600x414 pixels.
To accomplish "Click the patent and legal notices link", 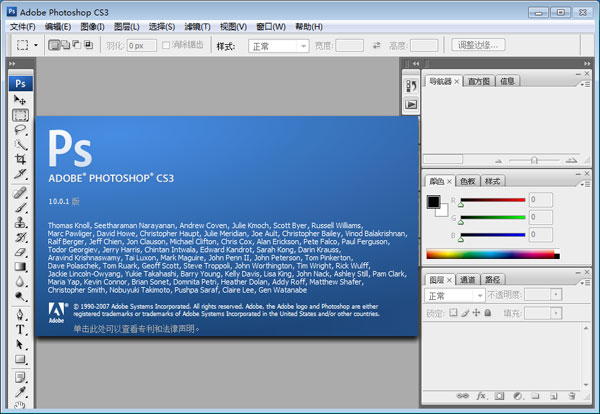I will (x=137, y=327).
